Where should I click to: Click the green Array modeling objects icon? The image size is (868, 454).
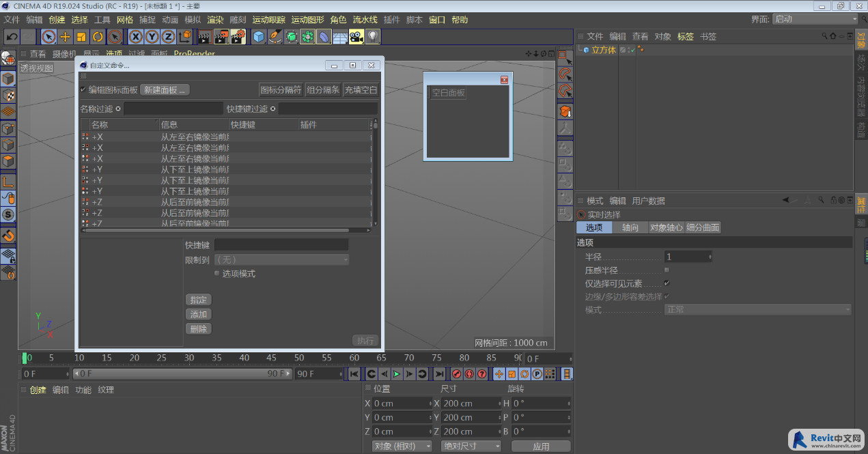click(308, 36)
